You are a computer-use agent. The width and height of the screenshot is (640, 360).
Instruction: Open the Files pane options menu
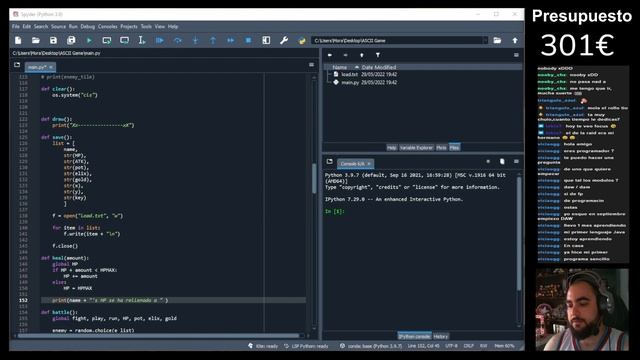tap(516, 55)
